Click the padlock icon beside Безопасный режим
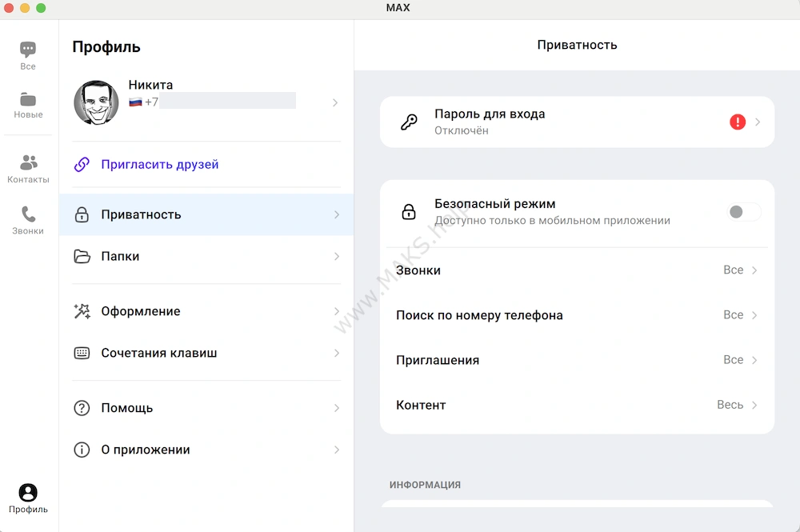Viewport: 800px width, 532px height. pyautogui.click(x=409, y=212)
